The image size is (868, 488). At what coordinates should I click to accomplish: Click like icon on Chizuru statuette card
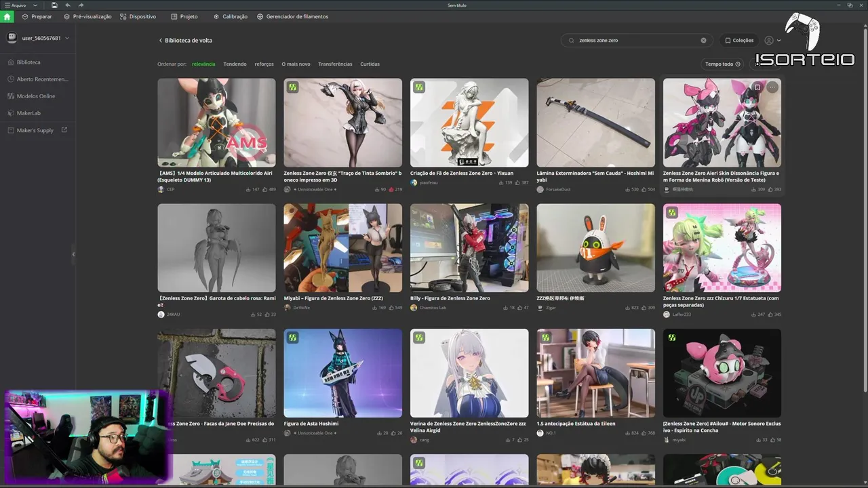[771, 314]
